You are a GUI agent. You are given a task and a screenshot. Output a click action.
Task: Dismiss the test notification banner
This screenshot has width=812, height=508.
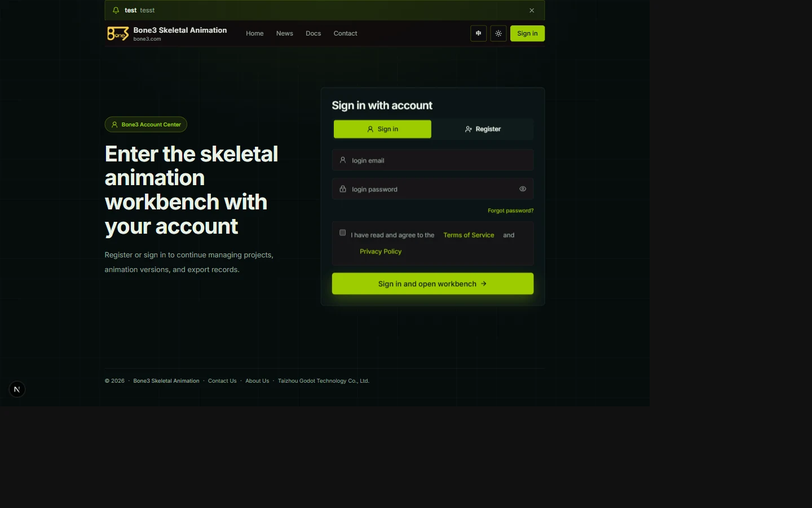(532, 10)
